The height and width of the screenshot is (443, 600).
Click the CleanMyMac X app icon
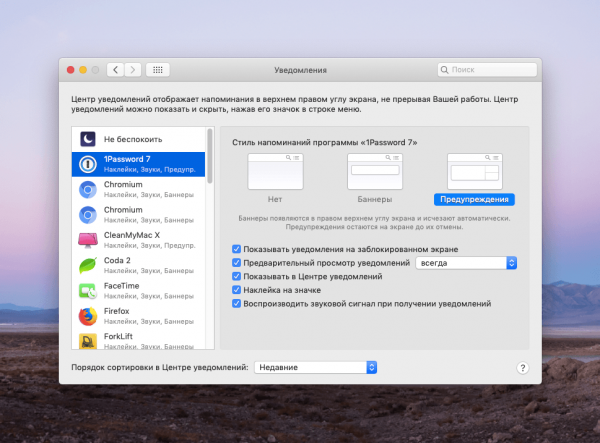(88, 240)
